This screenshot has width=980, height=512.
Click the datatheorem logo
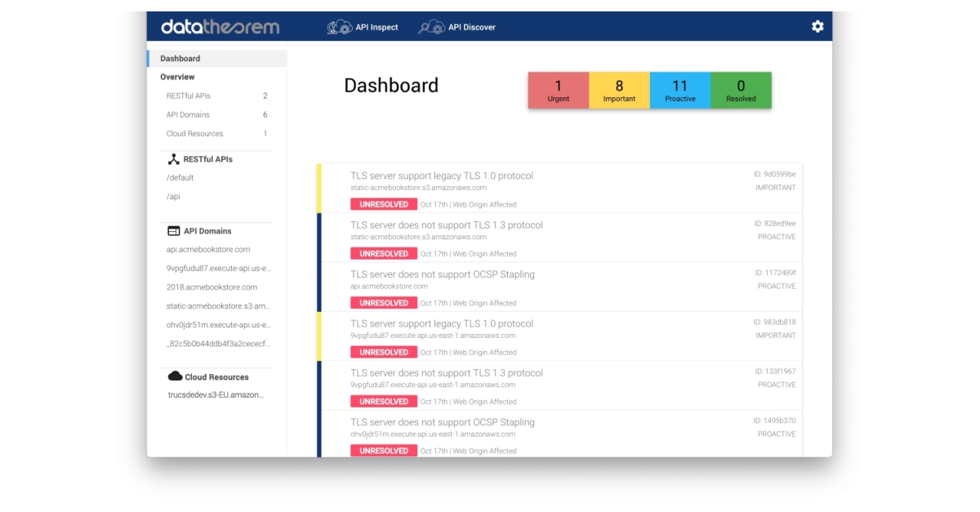[x=220, y=27]
